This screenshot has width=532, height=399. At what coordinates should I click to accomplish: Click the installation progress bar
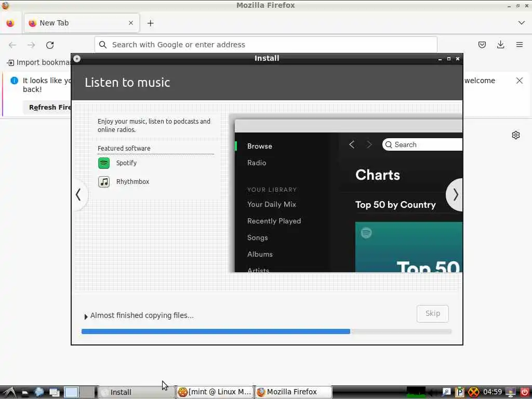coord(267,331)
